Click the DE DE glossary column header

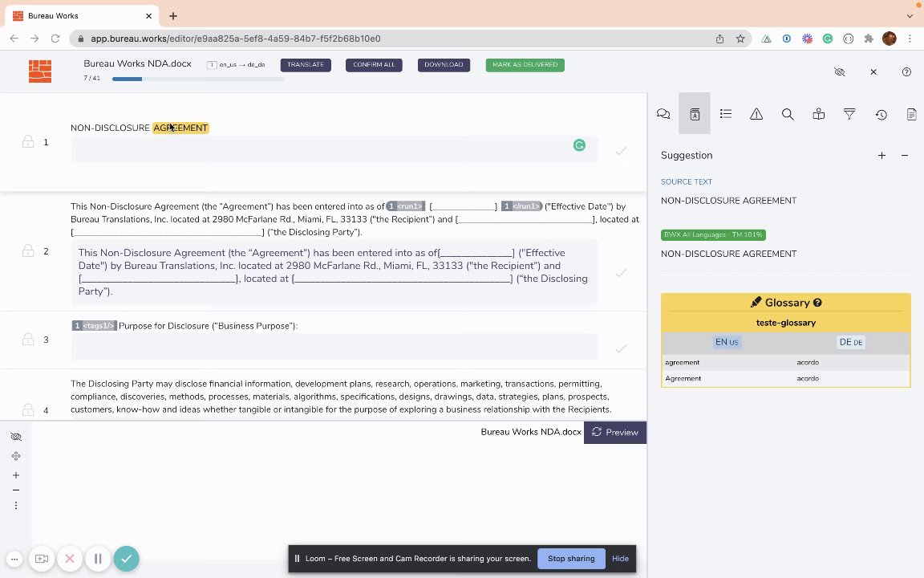pyautogui.click(x=851, y=342)
